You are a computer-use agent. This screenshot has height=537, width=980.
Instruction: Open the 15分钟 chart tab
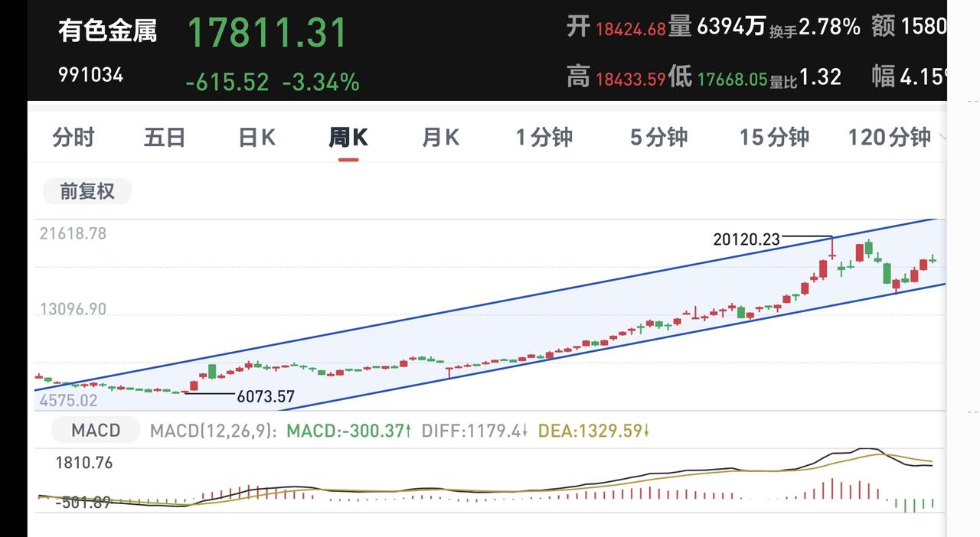774,138
